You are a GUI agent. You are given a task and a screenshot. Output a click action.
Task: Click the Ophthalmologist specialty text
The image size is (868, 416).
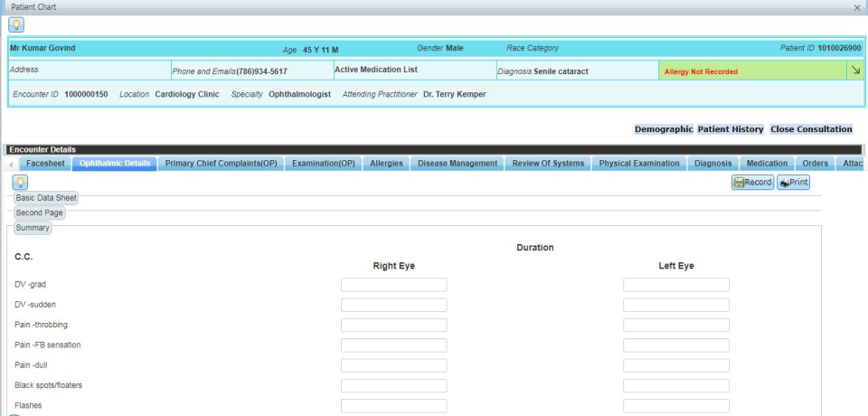coord(299,94)
